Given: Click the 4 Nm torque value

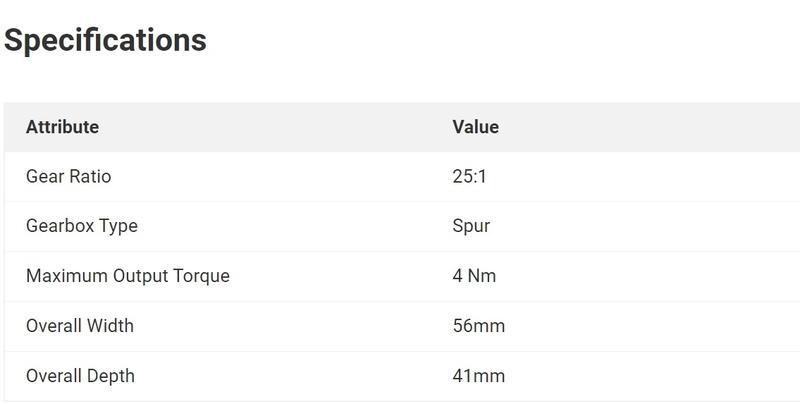Looking at the screenshot, I should coord(474,276).
